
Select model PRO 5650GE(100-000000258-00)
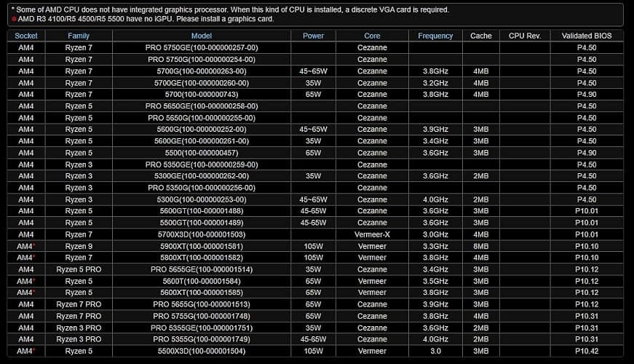[202, 106]
